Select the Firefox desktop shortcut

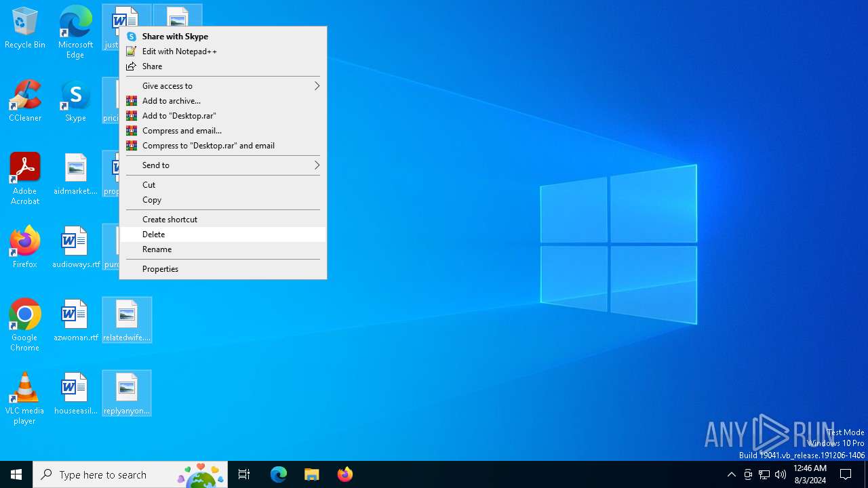pos(25,247)
